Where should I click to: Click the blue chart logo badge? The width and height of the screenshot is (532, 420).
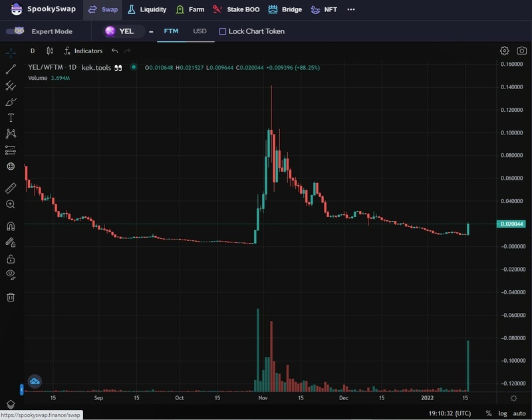click(x=35, y=381)
